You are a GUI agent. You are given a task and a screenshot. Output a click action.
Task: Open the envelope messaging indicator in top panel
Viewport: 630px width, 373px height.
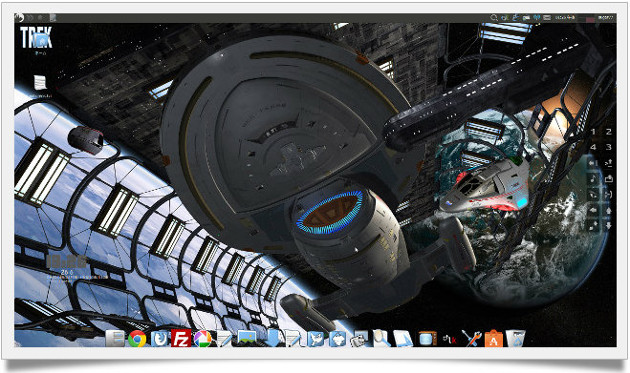click(x=547, y=18)
